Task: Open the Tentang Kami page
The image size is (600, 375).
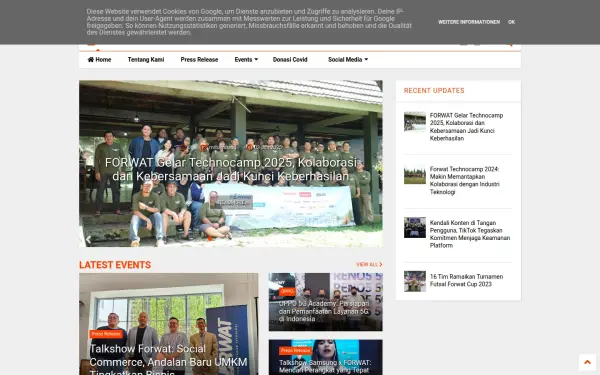Action: pos(146,60)
